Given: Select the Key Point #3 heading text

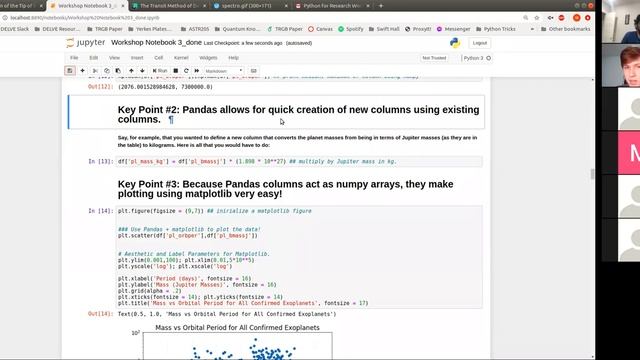Looking at the screenshot, I should [x=285, y=189].
